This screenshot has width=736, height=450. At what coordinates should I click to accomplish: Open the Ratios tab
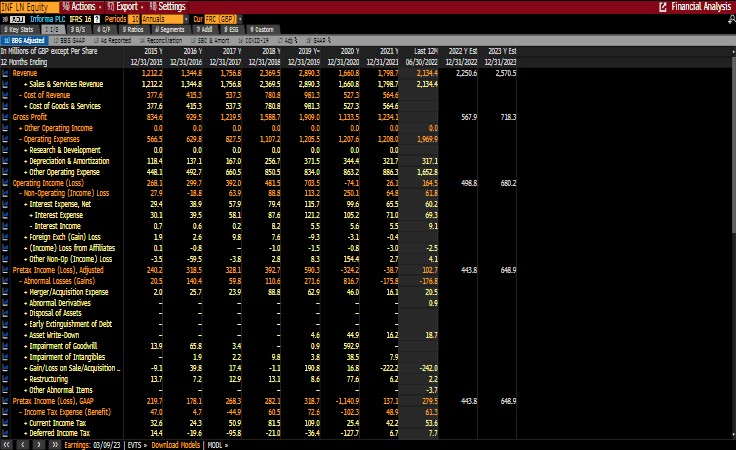coord(133,30)
